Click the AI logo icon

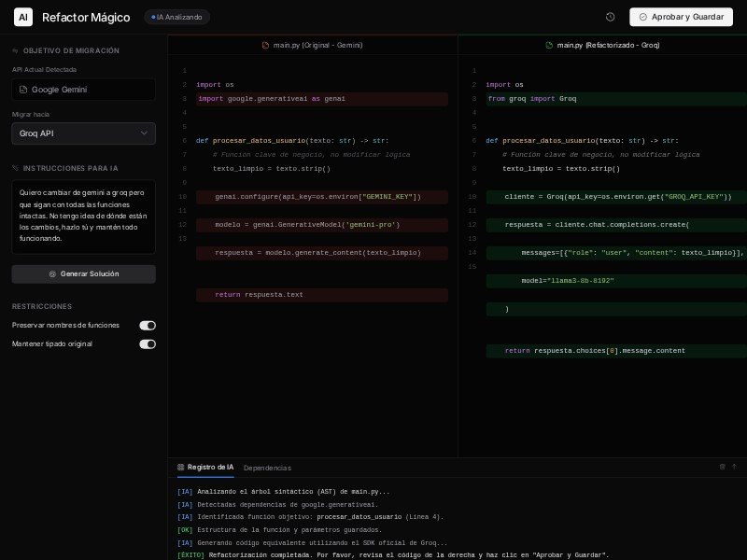click(x=23, y=17)
